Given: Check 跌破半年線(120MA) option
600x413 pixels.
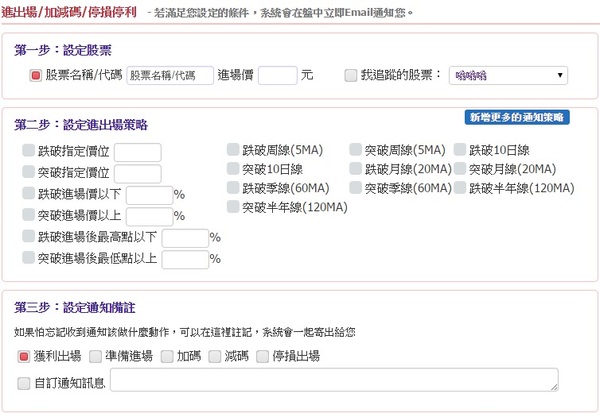Looking at the screenshot, I should tap(460, 188).
